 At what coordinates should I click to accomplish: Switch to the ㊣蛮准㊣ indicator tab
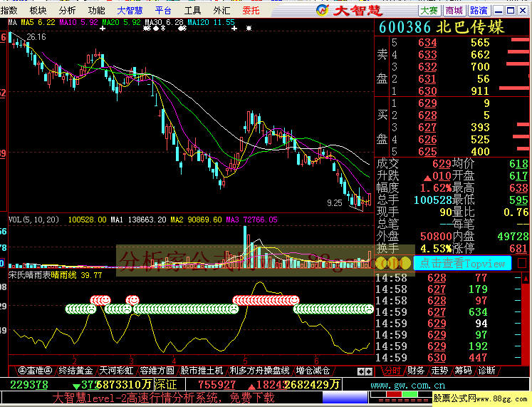(x=35, y=371)
